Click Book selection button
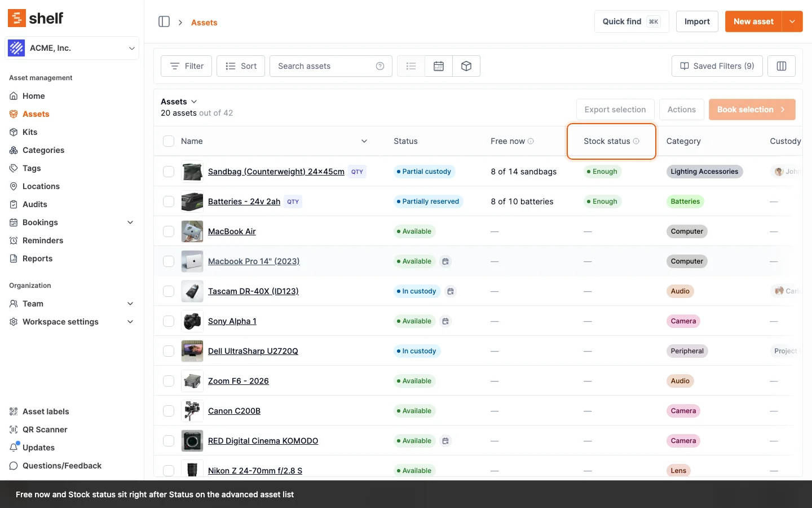 click(752, 110)
